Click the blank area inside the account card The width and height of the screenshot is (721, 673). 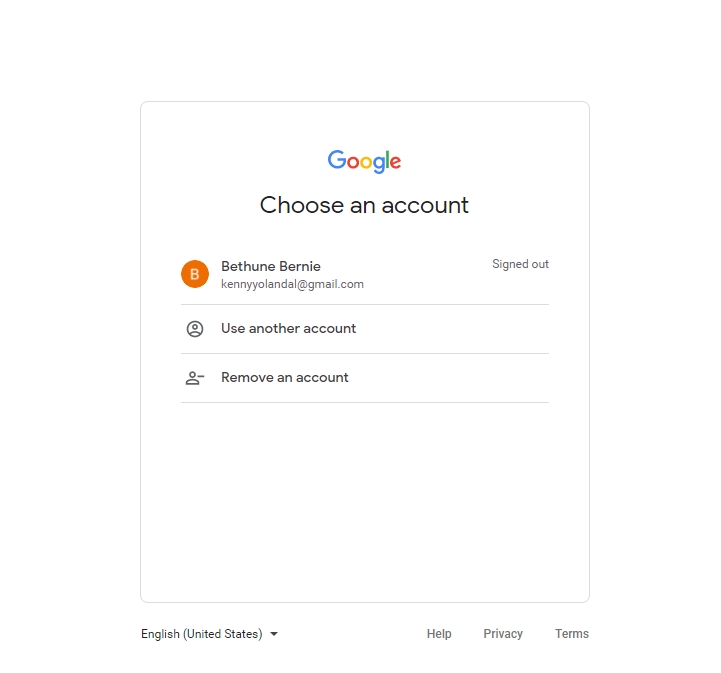pyautogui.click(x=364, y=500)
